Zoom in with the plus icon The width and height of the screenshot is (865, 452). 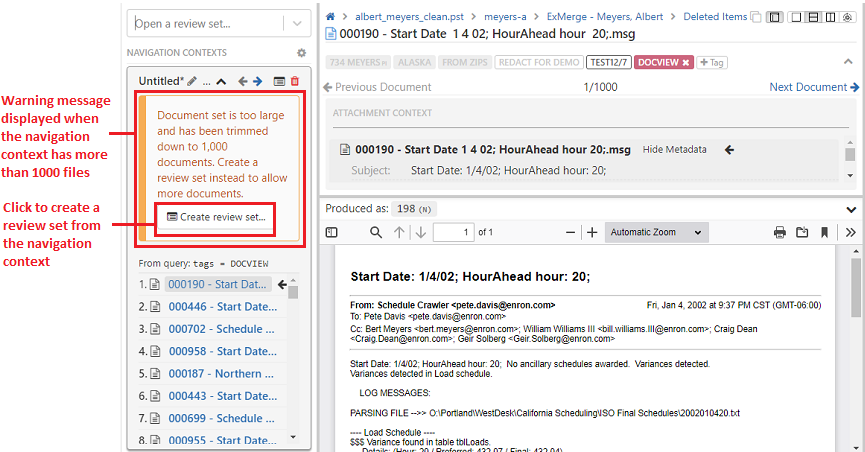(592, 232)
